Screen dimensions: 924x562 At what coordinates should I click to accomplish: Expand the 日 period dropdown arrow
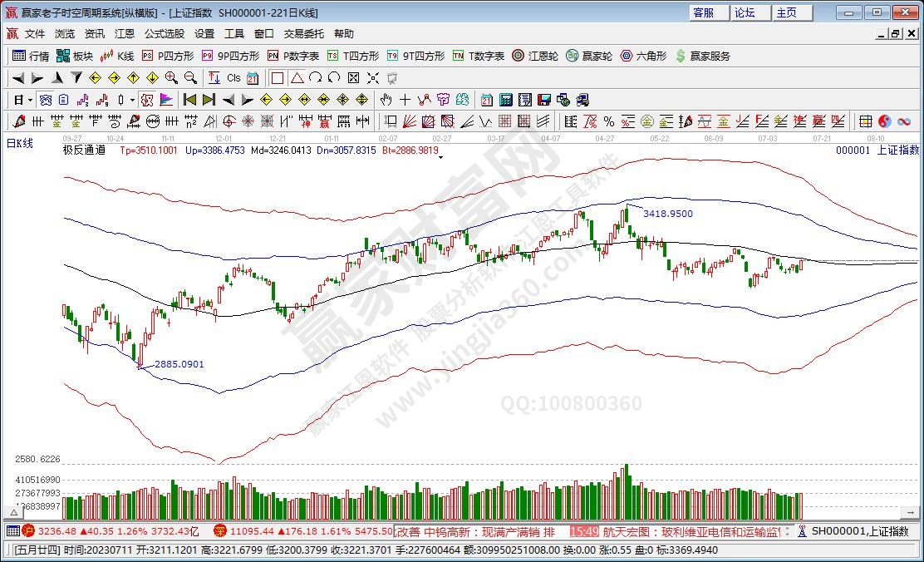pyautogui.click(x=29, y=100)
